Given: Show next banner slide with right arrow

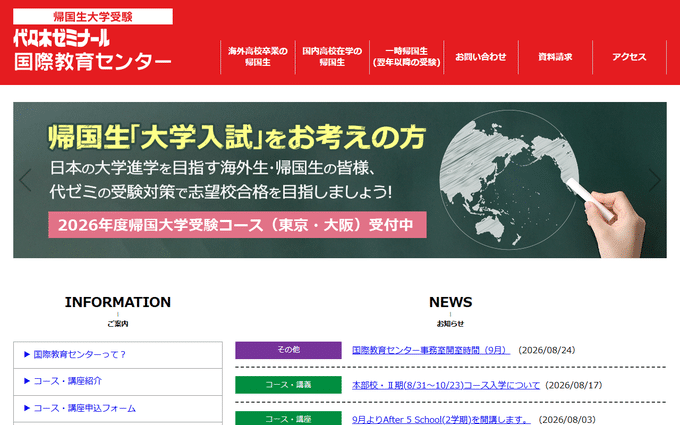Looking at the screenshot, I should pos(654,180).
